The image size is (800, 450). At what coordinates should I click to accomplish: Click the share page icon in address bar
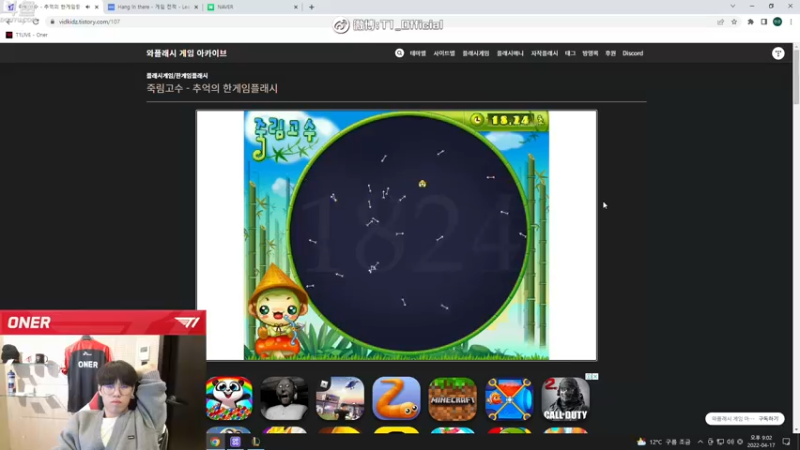click(x=720, y=22)
